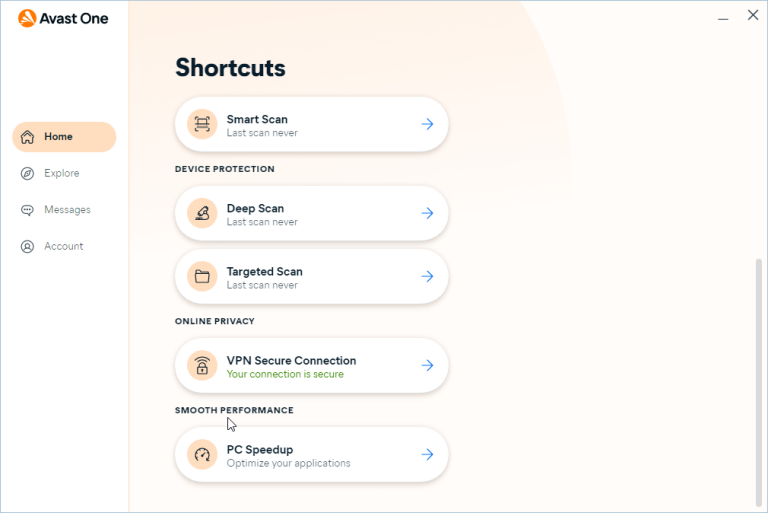Open the arrow next to Targeted Scan
This screenshot has height=513, width=768.
coord(427,276)
